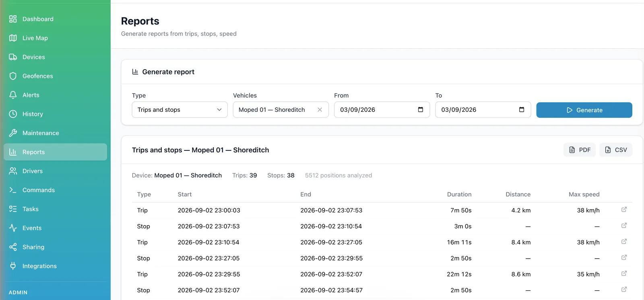
Task: Open the Alerts bell icon
Action: 13,95
